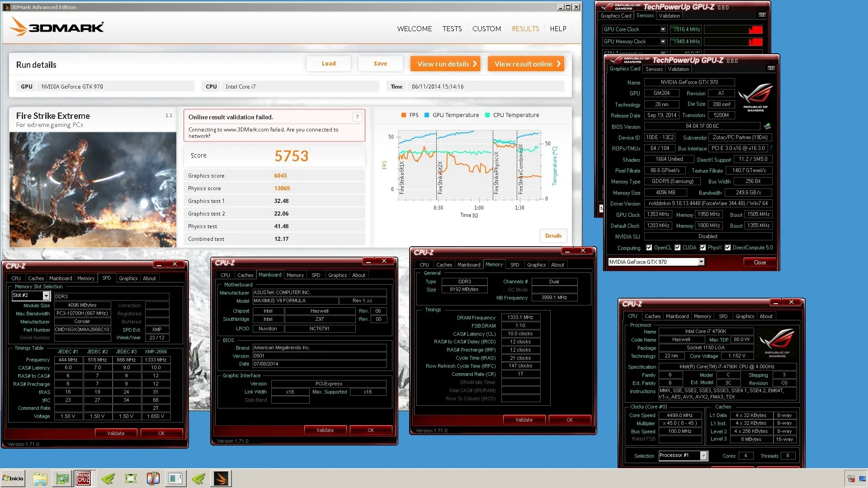868x488 pixels.
Task: Switch to ROG CPU-Z taskbar button
Action: [84, 479]
